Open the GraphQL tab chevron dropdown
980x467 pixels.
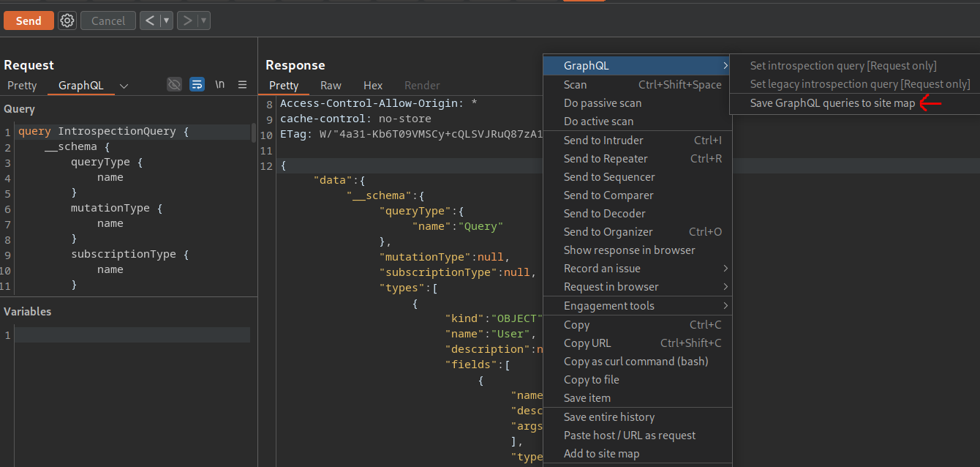[123, 85]
